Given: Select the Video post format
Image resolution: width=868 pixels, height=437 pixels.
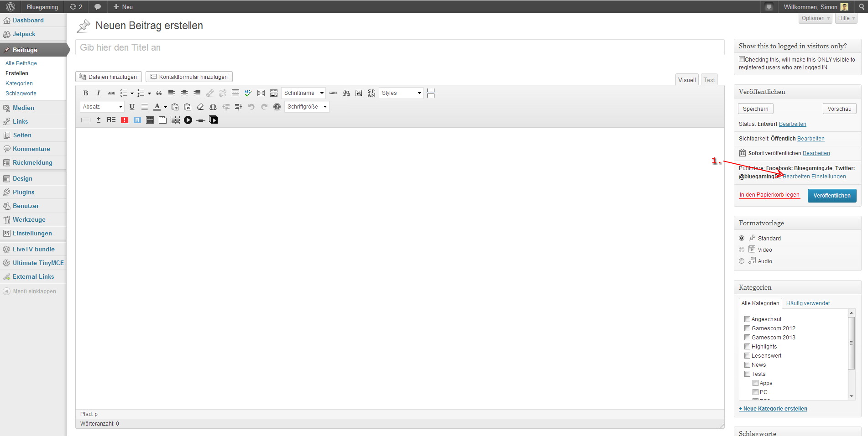Looking at the screenshot, I should pos(742,250).
